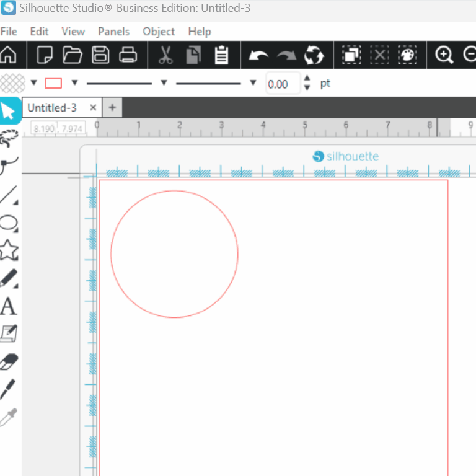Activate the Text tool
This screenshot has width=476, height=476.
(9, 306)
